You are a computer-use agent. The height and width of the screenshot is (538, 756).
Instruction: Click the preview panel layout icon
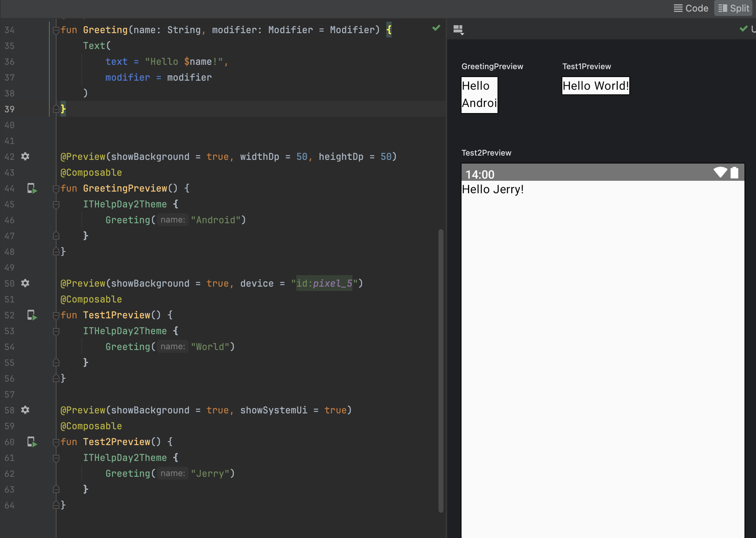(458, 30)
